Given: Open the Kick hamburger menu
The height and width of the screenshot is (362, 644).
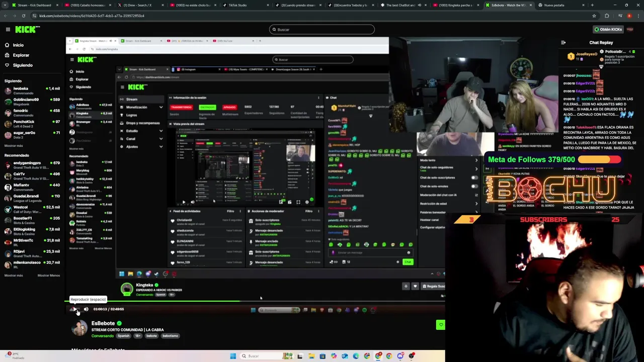Looking at the screenshot, I should pos(8,30).
